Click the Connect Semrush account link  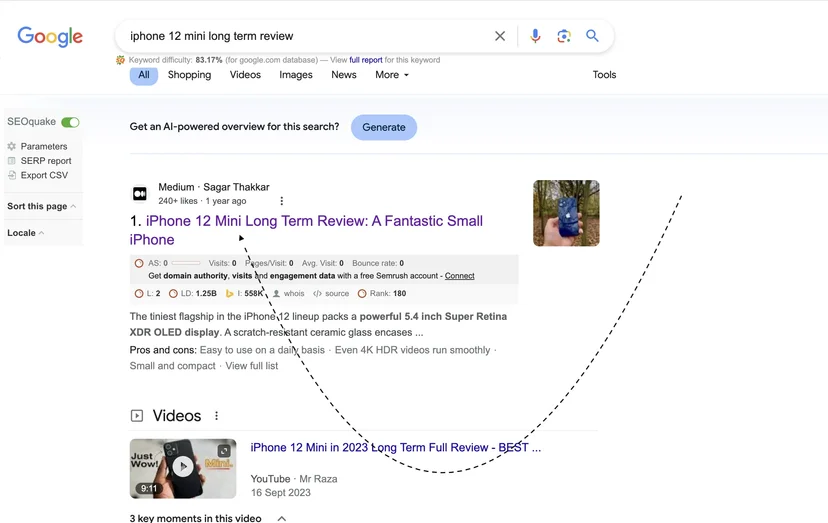[x=459, y=276]
